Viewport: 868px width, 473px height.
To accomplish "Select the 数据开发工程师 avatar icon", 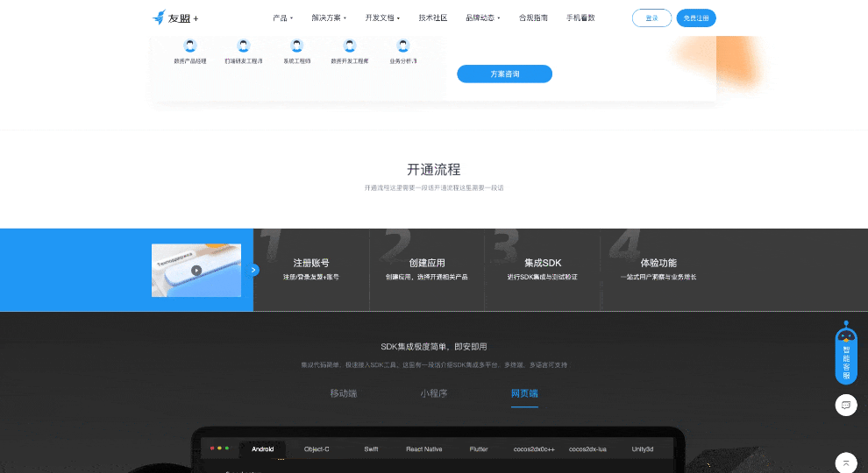I will point(349,46).
